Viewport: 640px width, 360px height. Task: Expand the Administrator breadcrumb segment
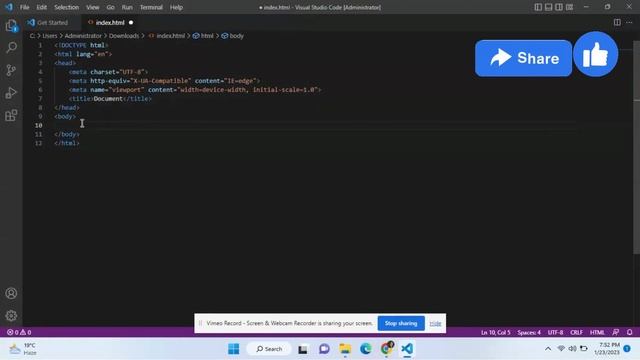[x=83, y=36]
